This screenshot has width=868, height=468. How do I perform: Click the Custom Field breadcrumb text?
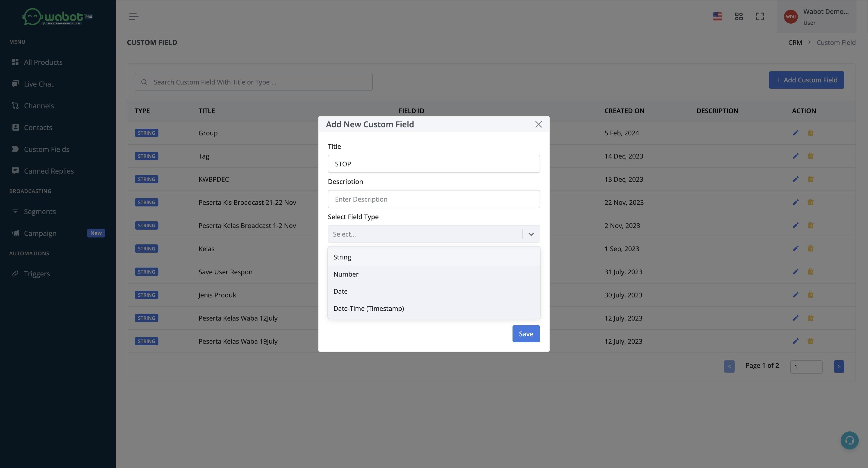point(836,42)
